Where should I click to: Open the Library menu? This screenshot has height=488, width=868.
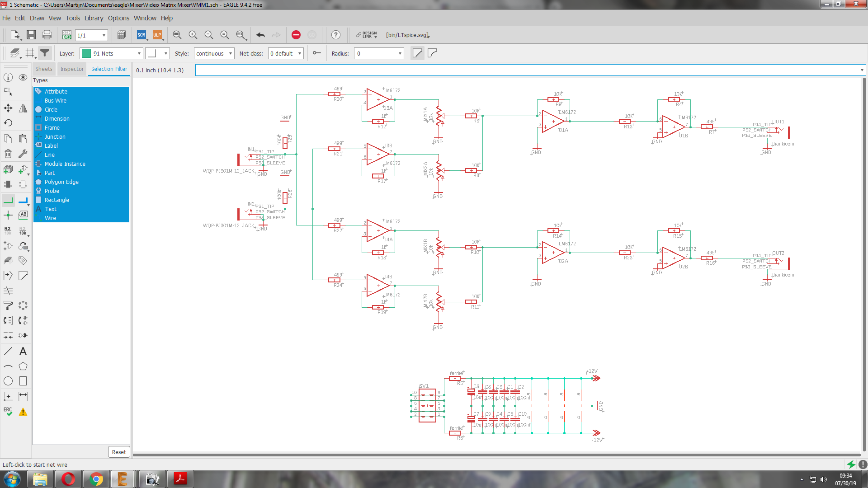(94, 18)
